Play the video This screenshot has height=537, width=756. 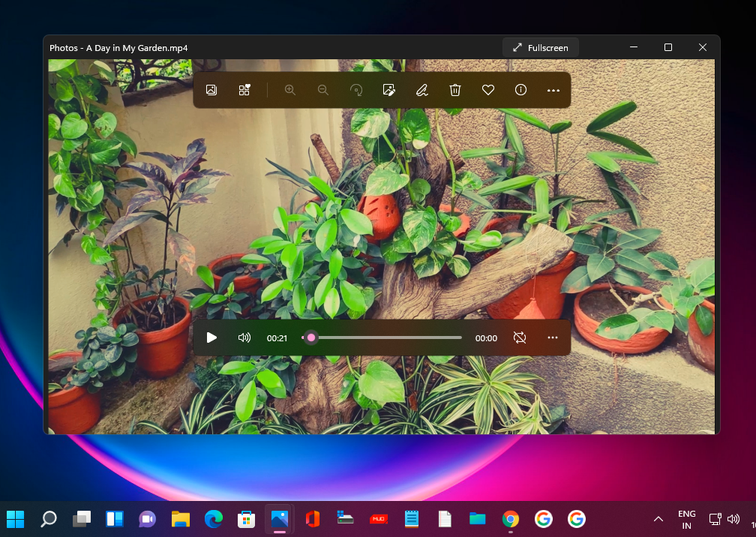[211, 337]
